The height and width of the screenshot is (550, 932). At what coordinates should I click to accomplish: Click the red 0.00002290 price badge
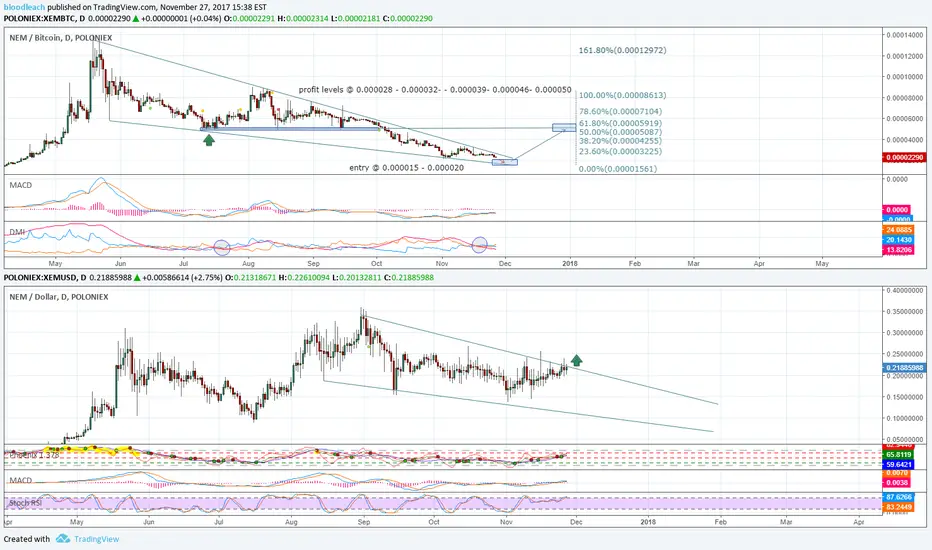(x=905, y=158)
